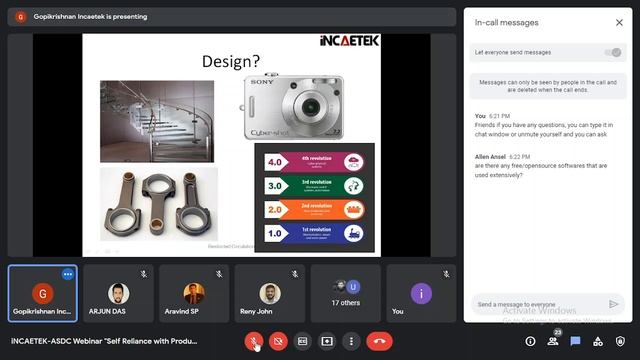
Task: Click the 3.0 3rd revolution banner
Action: pyautogui.click(x=314, y=186)
